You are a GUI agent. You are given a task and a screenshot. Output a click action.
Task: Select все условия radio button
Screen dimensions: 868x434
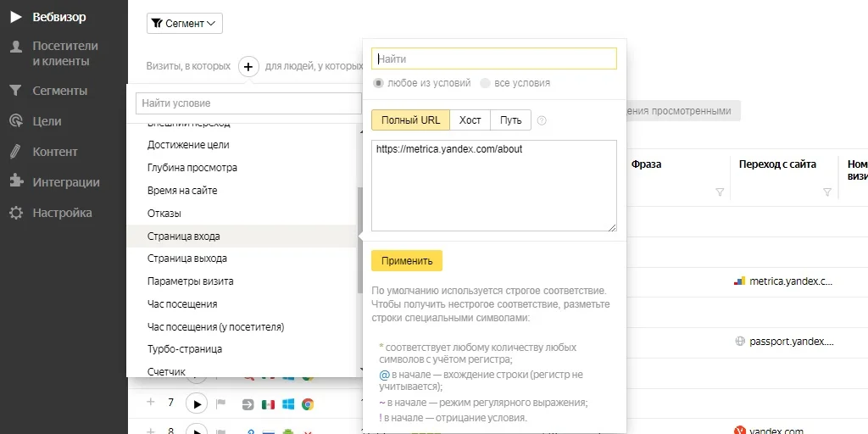click(x=485, y=83)
